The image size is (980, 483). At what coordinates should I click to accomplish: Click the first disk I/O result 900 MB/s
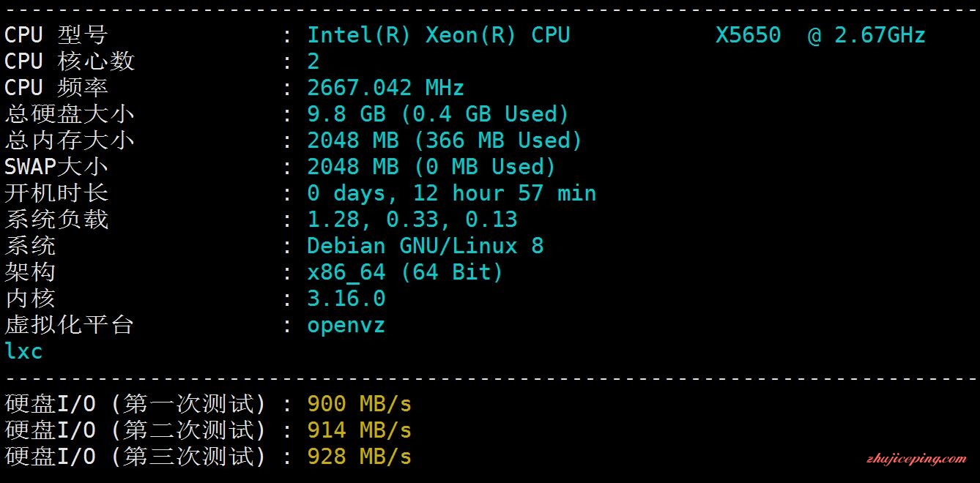[359, 404]
